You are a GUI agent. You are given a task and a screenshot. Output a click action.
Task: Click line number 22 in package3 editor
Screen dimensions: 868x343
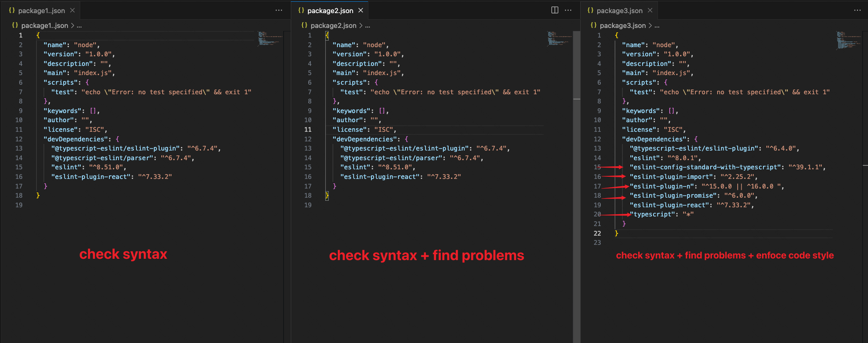(x=597, y=233)
